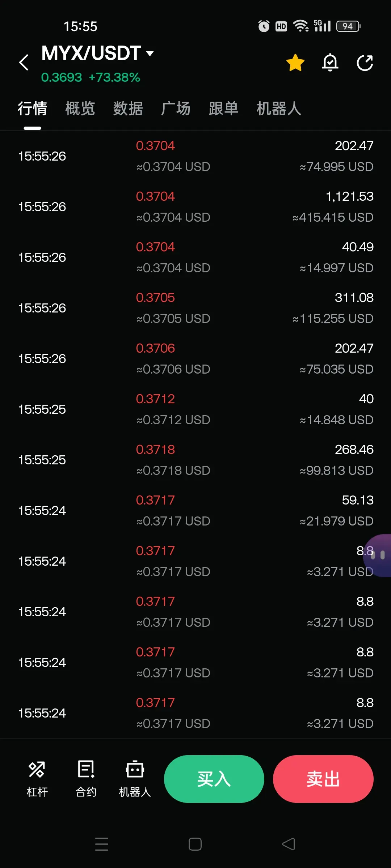This screenshot has height=868, width=391.
Task: Open bottom 机器人 bot icon
Action: [135, 779]
